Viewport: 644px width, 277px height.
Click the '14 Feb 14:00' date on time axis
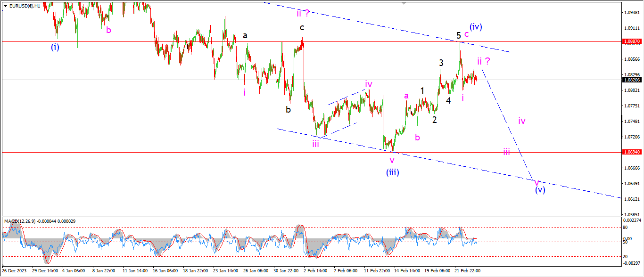[x=407, y=271]
